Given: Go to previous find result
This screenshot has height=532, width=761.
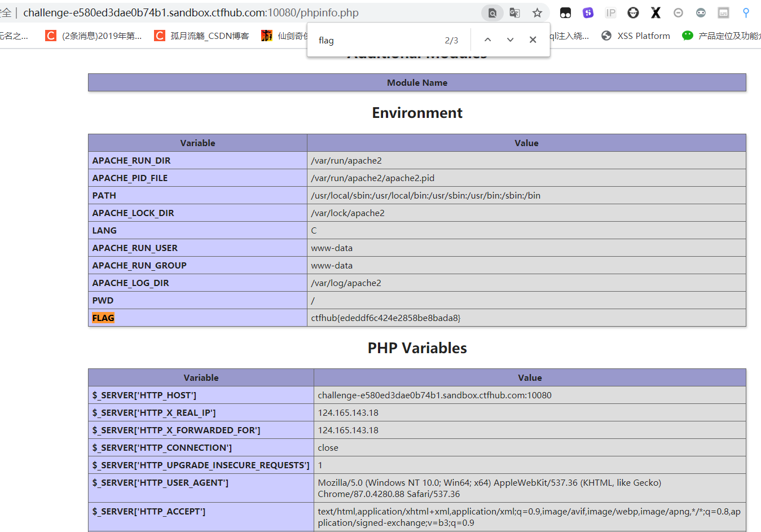Looking at the screenshot, I should pyautogui.click(x=487, y=40).
